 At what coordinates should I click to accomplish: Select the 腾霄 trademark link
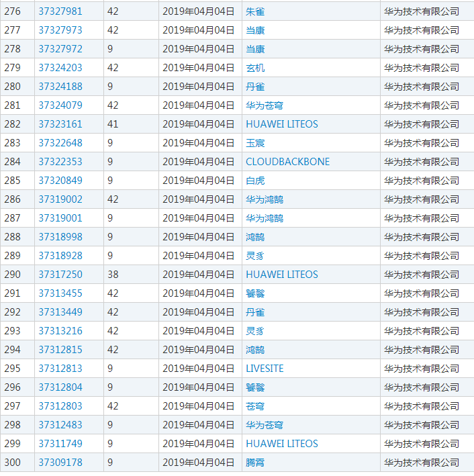(255, 463)
